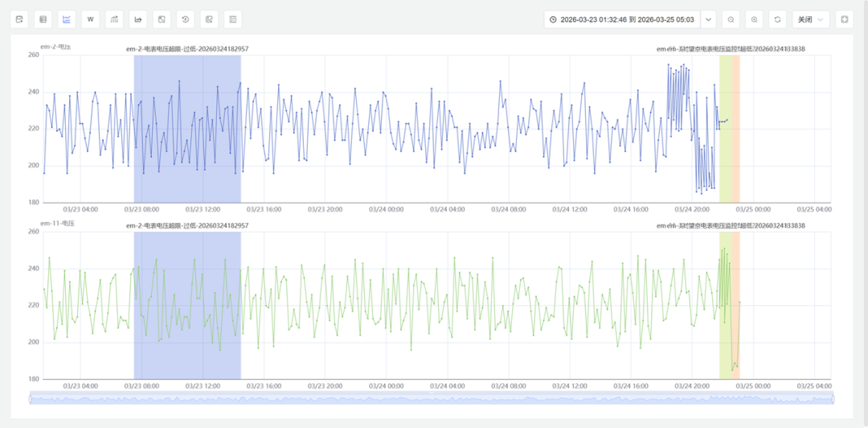Click the em-2-电表电压超限-过低 label above the bottom chart

coord(187,225)
